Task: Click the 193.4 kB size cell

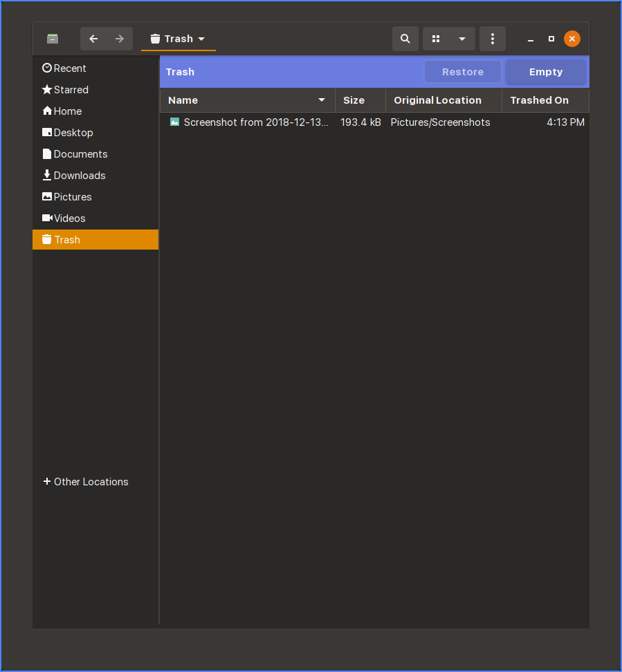Action: tap(360, 122)
